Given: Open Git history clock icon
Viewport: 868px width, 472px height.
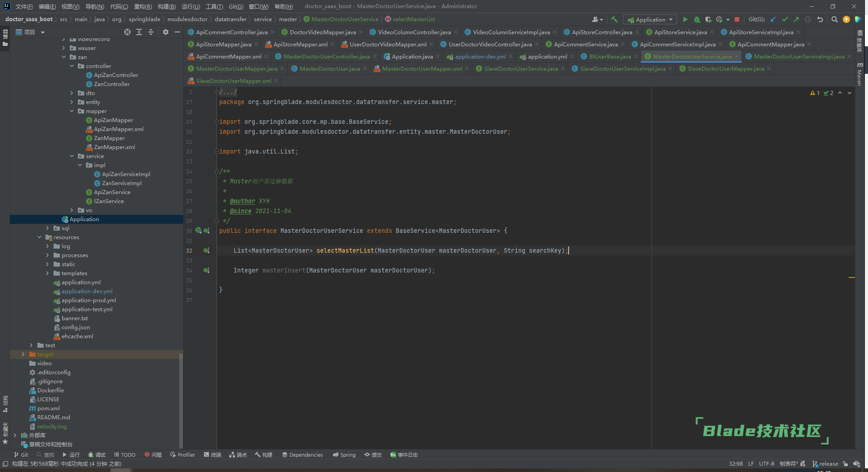Looking at the screenshot, I should click(x=808, y=19).
